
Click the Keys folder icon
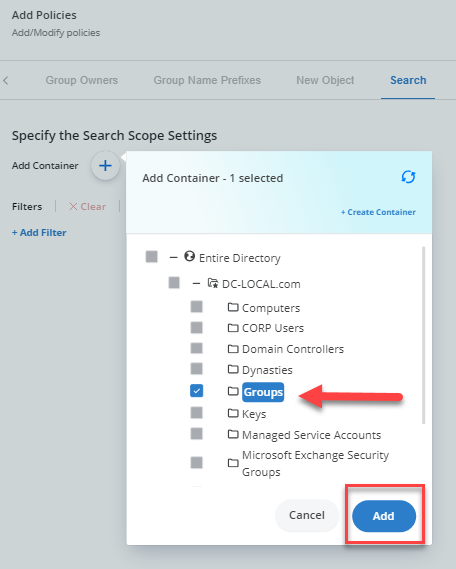(x=233, y=413)
